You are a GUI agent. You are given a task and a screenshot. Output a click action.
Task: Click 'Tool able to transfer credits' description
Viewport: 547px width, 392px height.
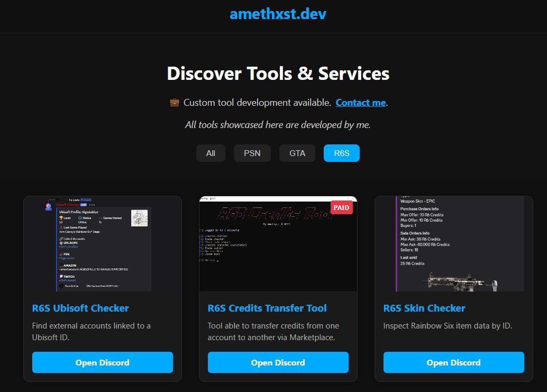click(x=273, y=332)
